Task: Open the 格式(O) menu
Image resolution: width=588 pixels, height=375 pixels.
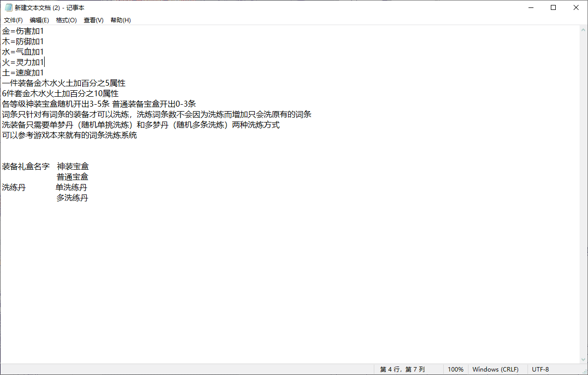Action: click(x=66, y=20)
